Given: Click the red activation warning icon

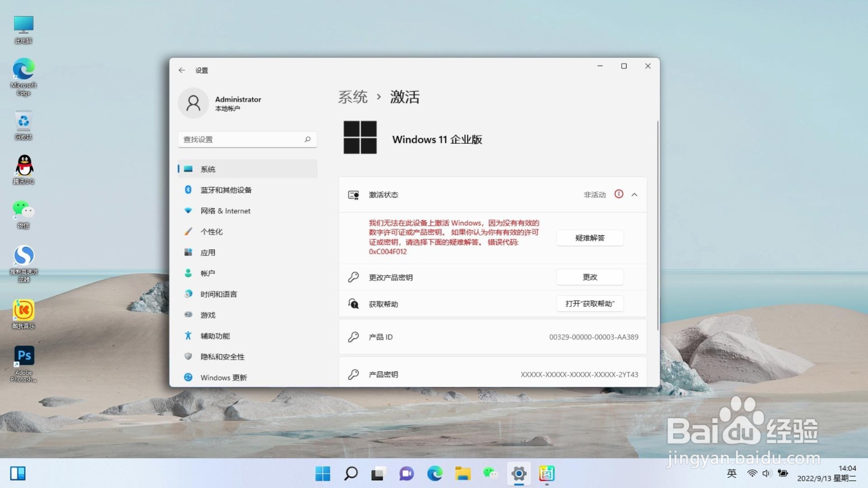Looking at the screenshot, I should (x=618, y=194).
